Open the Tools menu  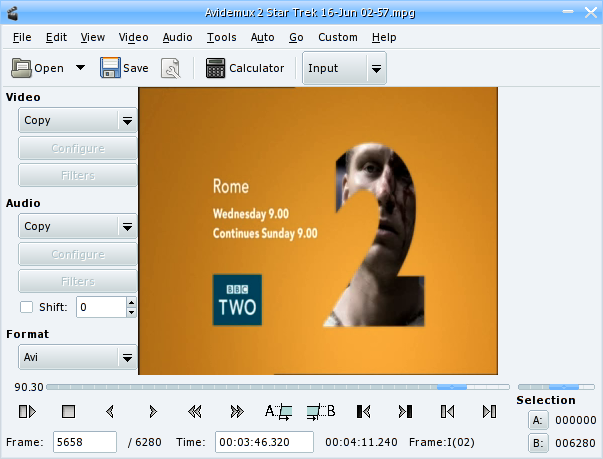222,37
